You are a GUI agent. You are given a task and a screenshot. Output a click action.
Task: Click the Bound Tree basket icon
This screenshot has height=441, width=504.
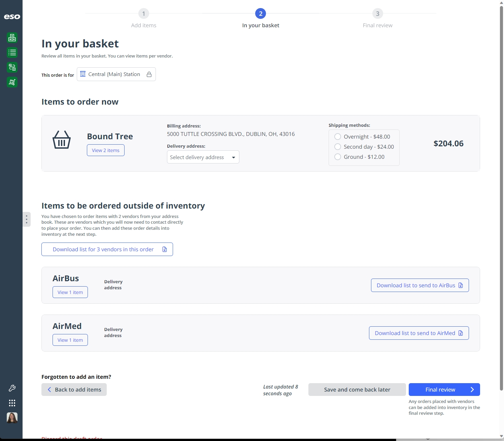pyautogui.click(x=62, y=140)
